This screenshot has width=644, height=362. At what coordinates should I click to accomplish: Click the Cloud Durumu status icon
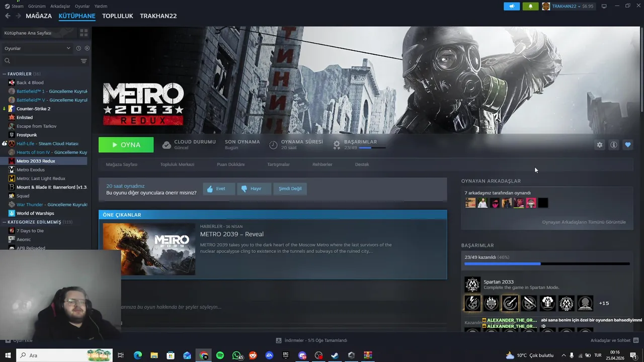[x=167, y=145]
